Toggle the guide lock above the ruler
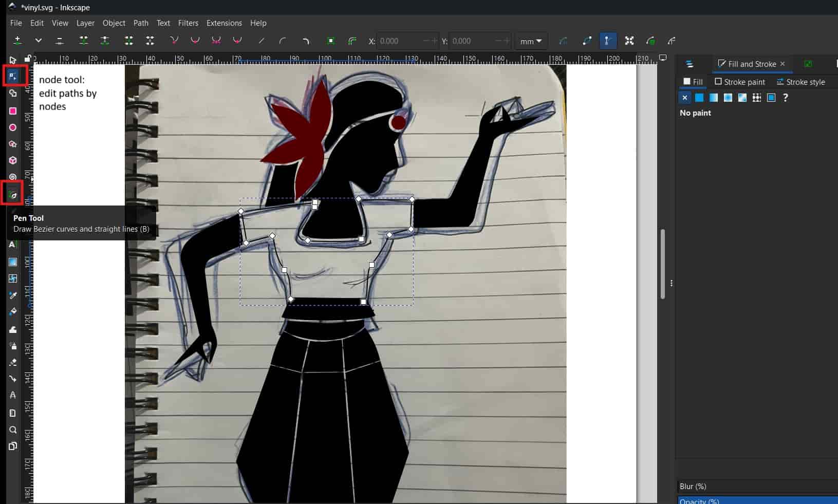838x504 pixels. 28,58
